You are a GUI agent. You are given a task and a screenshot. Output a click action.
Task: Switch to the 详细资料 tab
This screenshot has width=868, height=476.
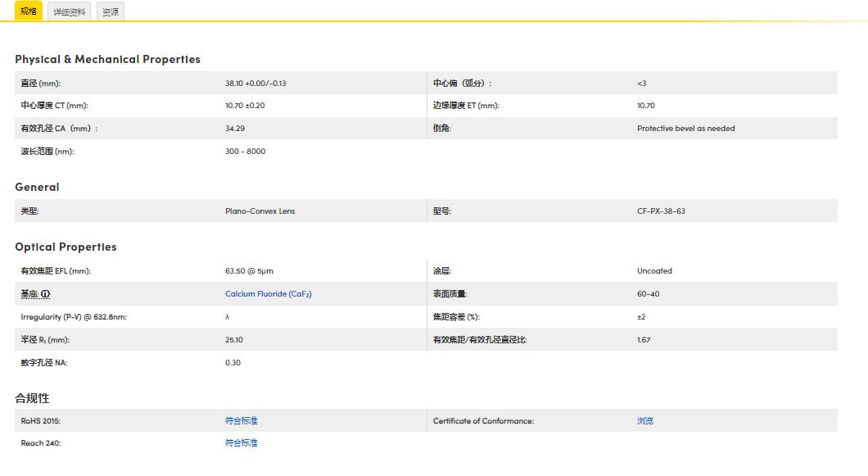(69, 11)
